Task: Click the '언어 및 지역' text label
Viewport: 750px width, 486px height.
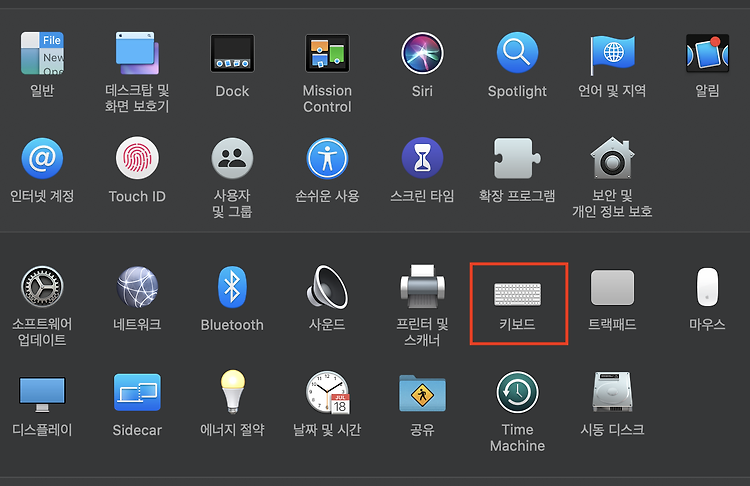Action: (x=612, y=90)
